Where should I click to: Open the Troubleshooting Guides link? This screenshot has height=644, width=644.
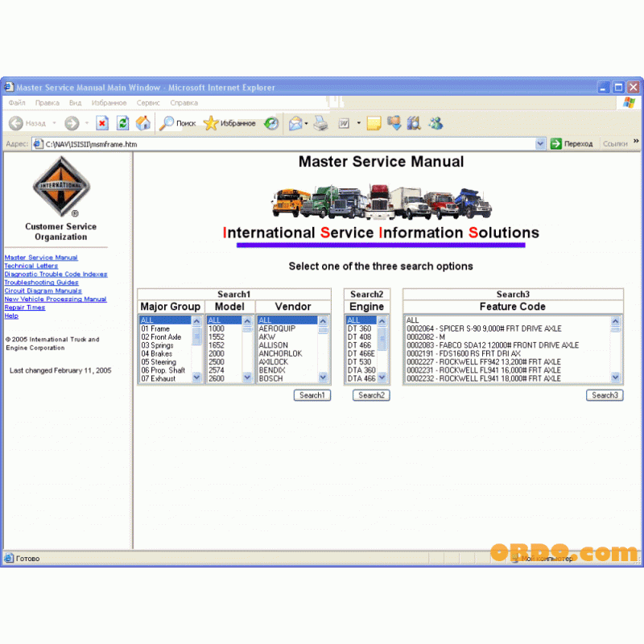coord(42,283)
